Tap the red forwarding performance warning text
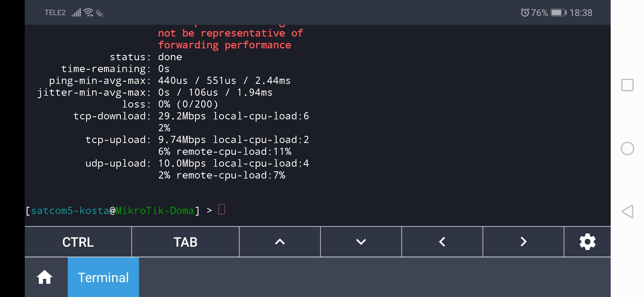The height and width of the screenshot is (297, 644). (224, 45)
